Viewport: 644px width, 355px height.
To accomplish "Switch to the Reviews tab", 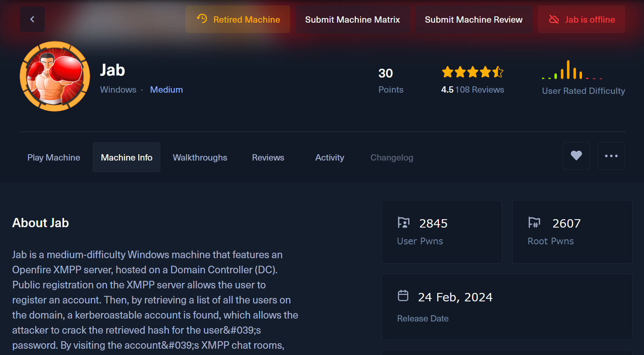I will (x=268, y=158).
